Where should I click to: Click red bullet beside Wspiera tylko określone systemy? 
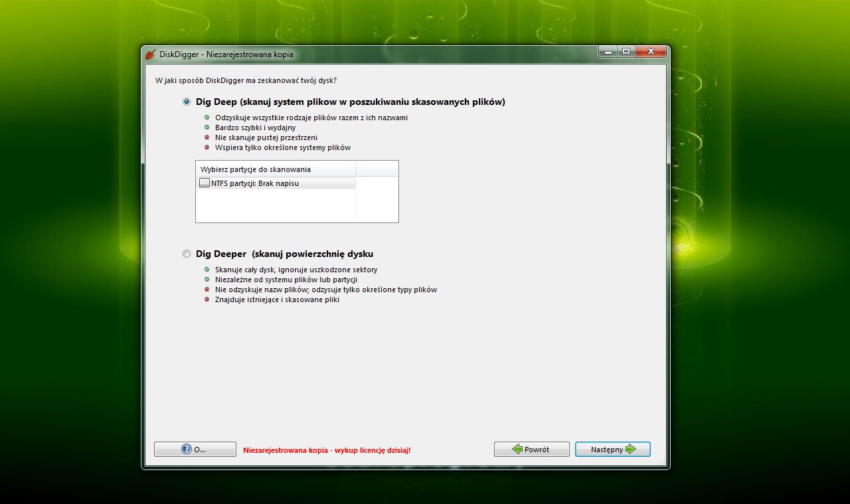[x=207, y=147]
